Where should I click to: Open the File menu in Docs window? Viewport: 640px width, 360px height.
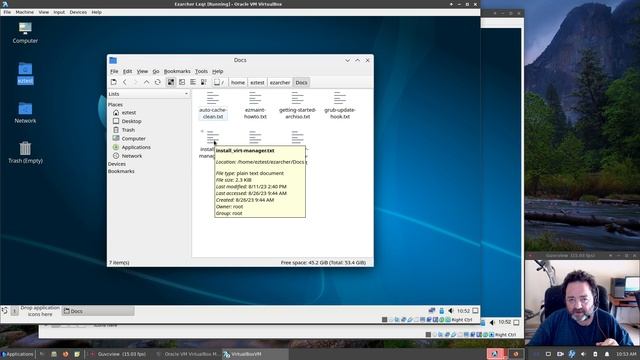pos(114,71)
